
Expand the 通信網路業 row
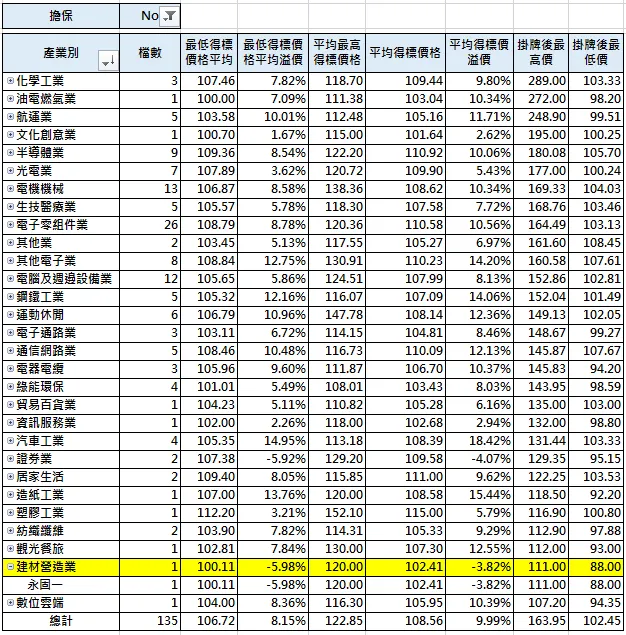(11, 351)
